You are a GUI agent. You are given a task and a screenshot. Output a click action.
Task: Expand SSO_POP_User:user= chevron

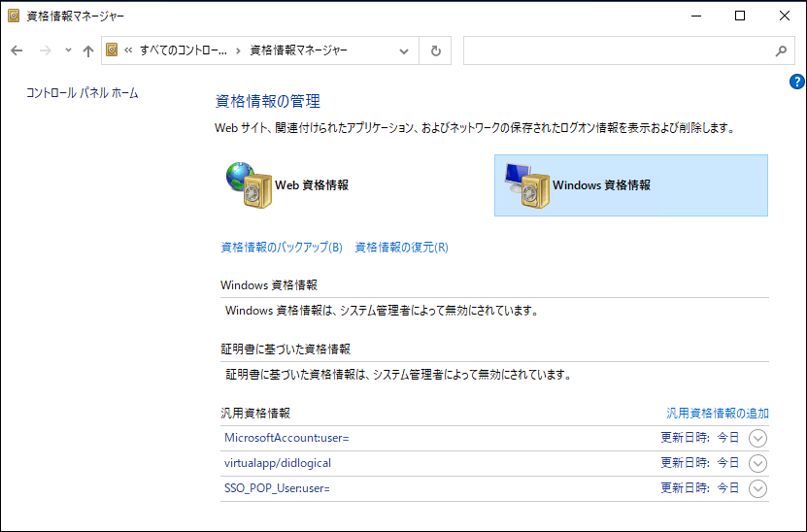[757, 488]
